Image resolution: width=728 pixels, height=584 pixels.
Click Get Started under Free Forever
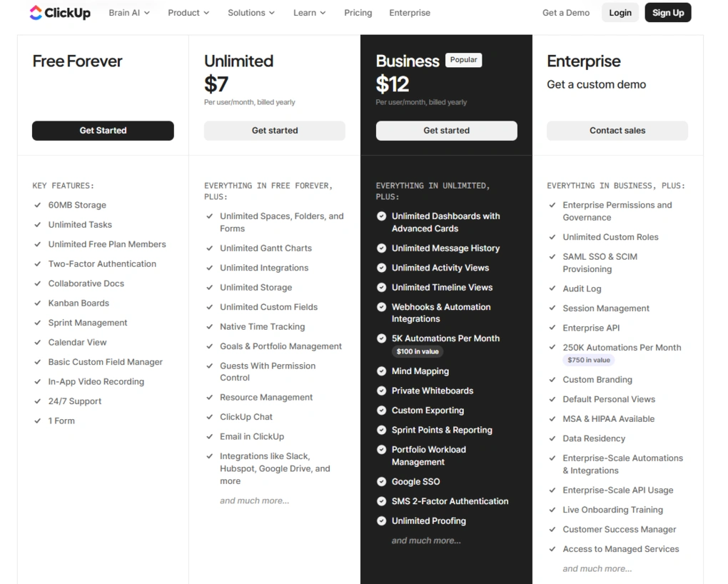[103, 131]
